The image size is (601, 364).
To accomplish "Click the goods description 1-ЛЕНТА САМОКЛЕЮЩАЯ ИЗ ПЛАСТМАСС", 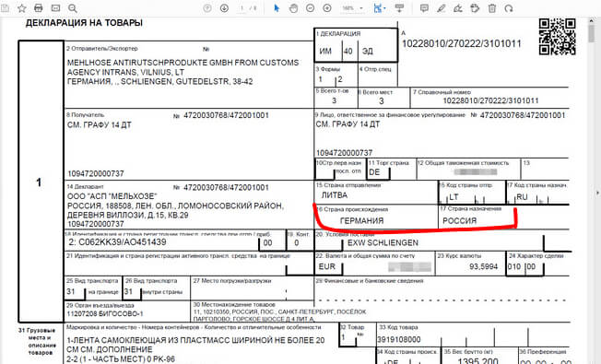I will coord(195,340).
